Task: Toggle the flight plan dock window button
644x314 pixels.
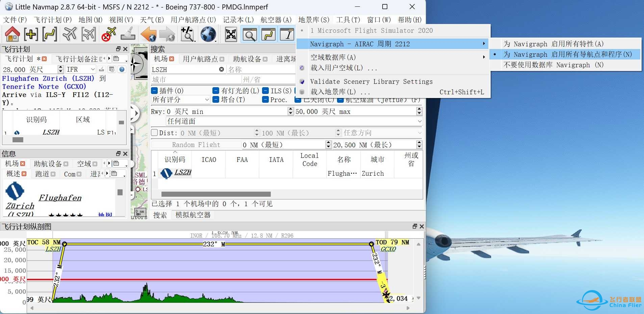Action: [269, 34]
